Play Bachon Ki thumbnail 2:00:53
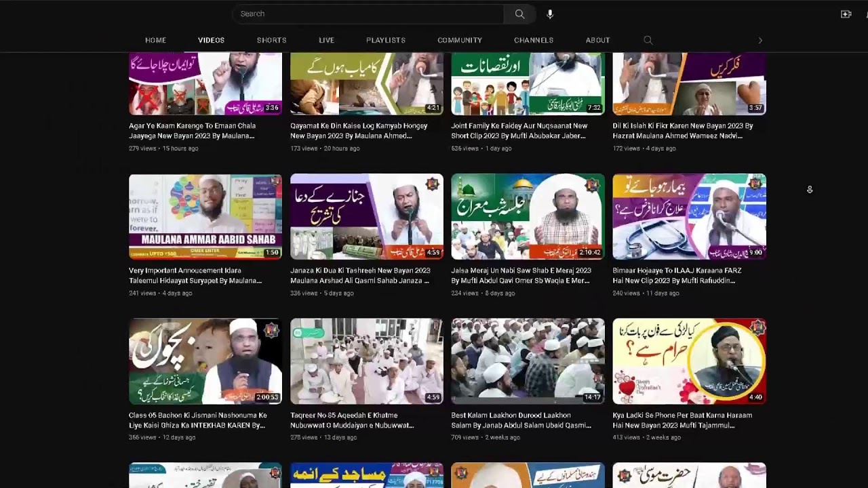 205,361
